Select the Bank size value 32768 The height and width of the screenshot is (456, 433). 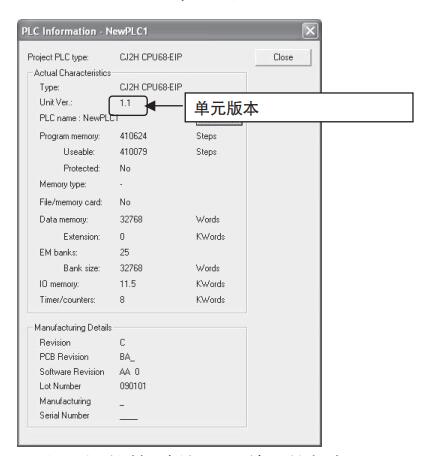pyautogui.click(x=131, y=268)
